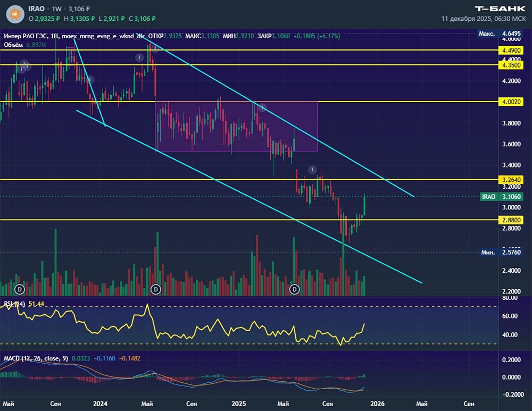Click the 2025 label on the time axis

pyautogui.click(x=238, y=404)
